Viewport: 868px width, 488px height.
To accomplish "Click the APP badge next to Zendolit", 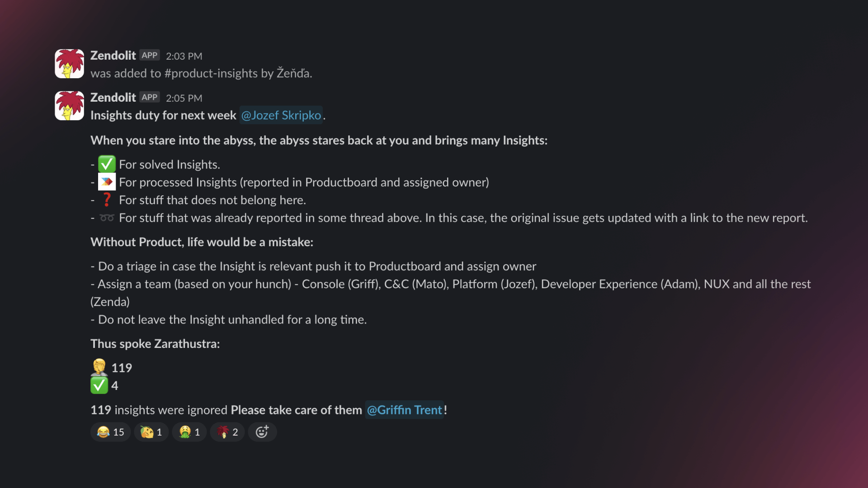I will pyautogui.click(x=150, y=55).
